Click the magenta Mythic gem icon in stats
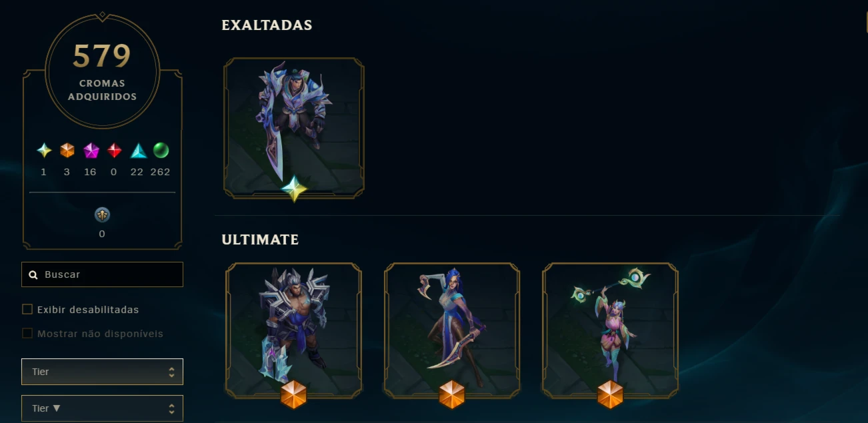The height and width of the screenshot is (423, 868). coord(91,151)
